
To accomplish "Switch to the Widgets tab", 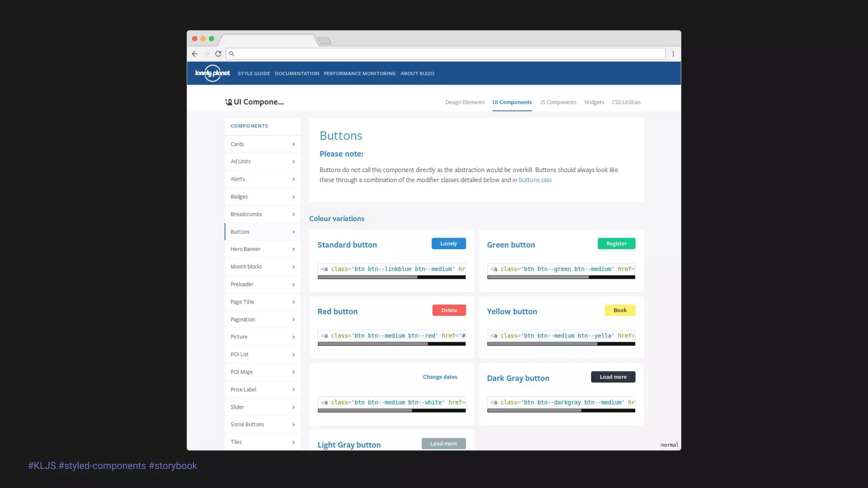I will (594, 102).
